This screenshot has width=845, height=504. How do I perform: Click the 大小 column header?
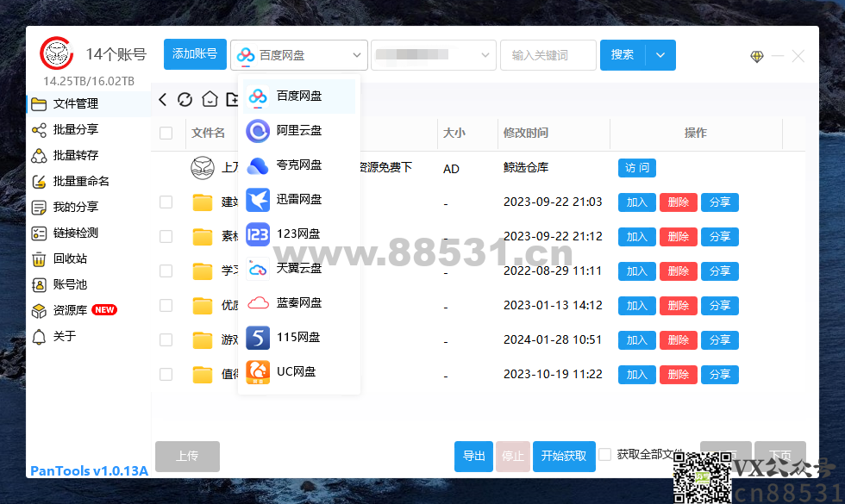454,133
